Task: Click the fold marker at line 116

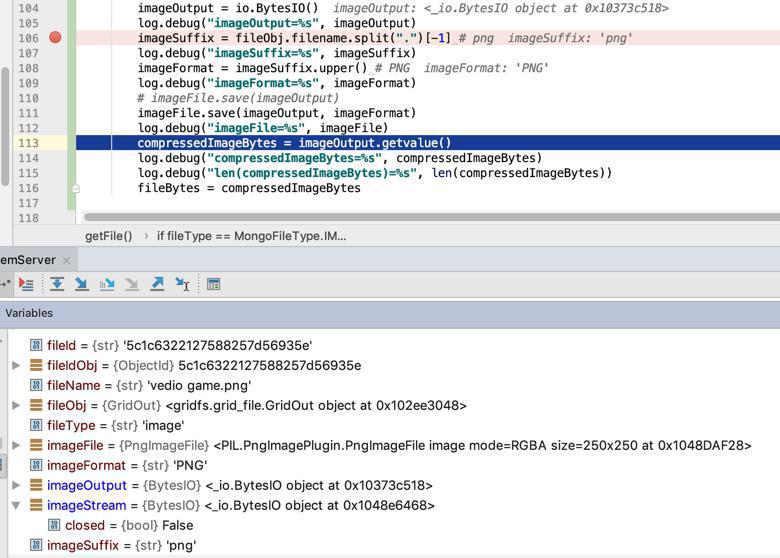Action: click(x=76, y=188)
